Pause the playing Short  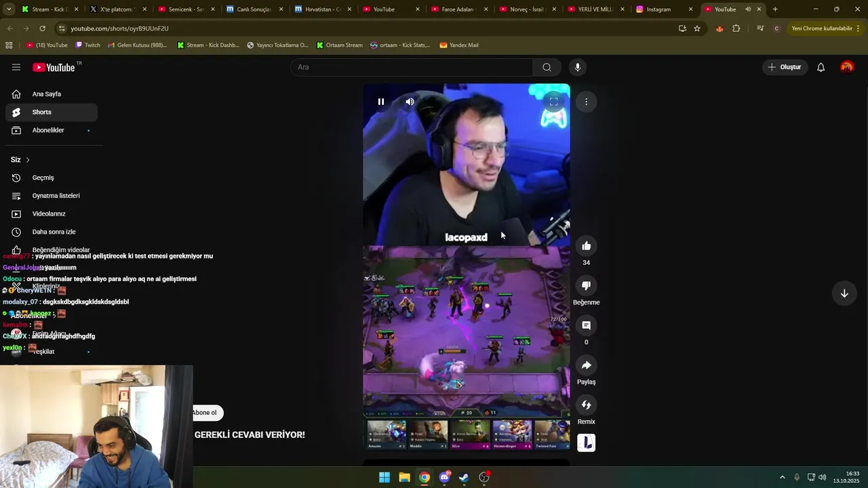coord(381,102)
